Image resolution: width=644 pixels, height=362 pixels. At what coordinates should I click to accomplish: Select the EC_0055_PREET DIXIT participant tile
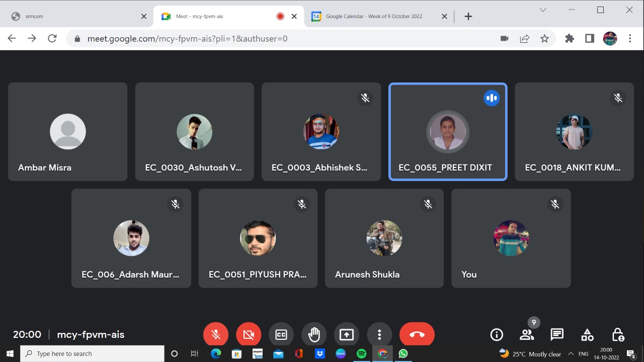pyautogui.click(x=448, y=132)
